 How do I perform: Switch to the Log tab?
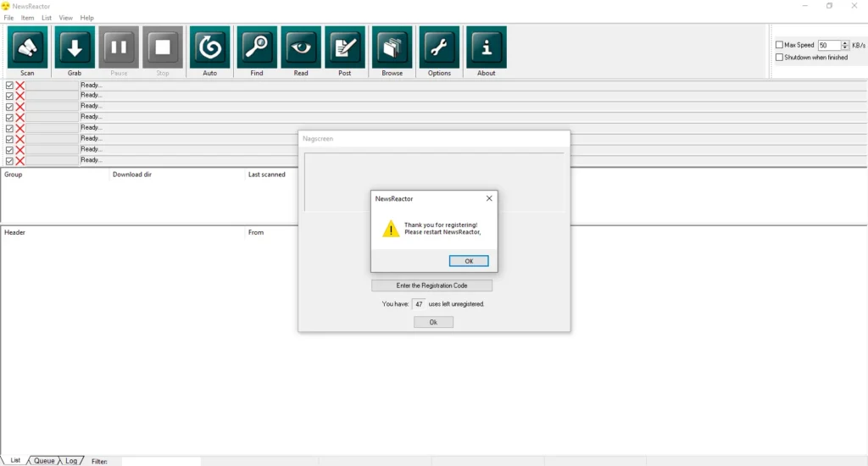[x=71, y=461]
